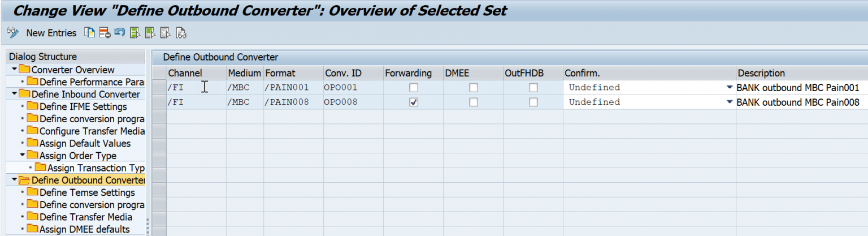The image size is (868, 236).
Task: Check OutFHDB box for the PAIN008 row
Action: click(533, 102)
